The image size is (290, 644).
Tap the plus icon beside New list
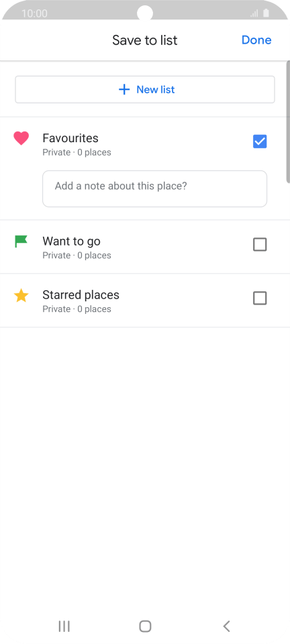pos(124,89)
